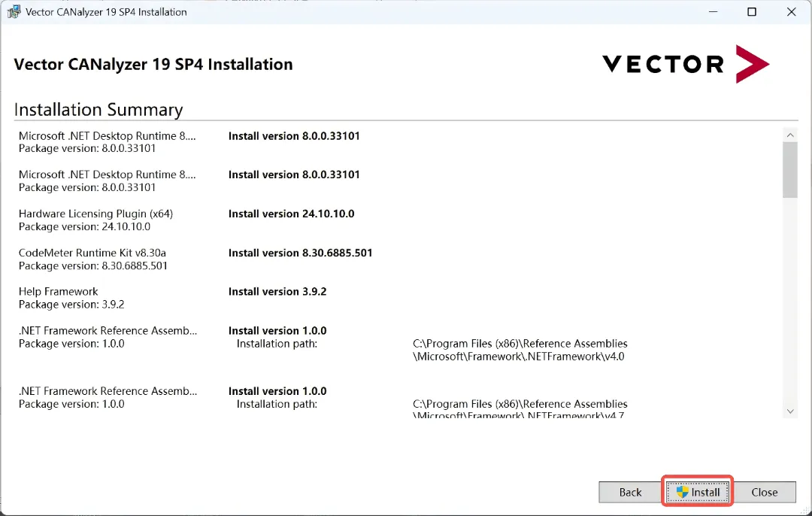The image size is (812, 516).
Task: Click the 'Installation Summary' heading
Action: tap(98, 110)
